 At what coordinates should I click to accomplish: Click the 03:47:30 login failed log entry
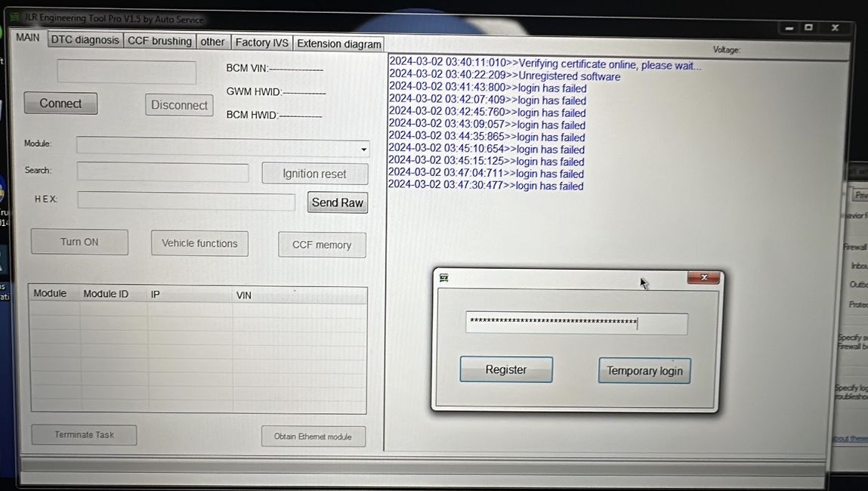pos(486,185)
